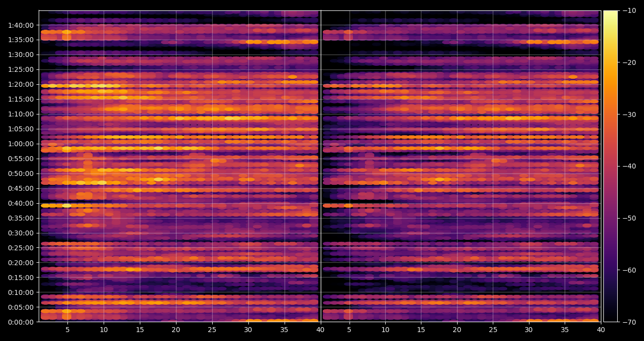Click x-axis tick 30 under left heatmap
This screenshot has height=341, width=644.
pos(248,329)
